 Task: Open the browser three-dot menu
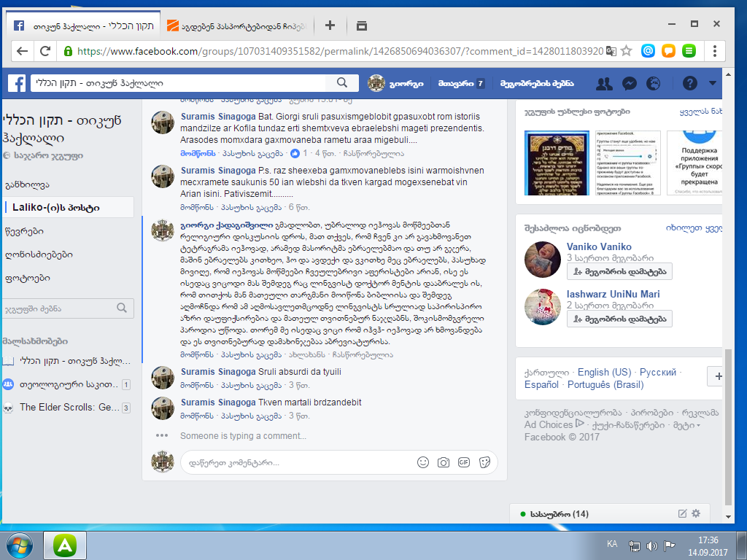coord(715,51)
